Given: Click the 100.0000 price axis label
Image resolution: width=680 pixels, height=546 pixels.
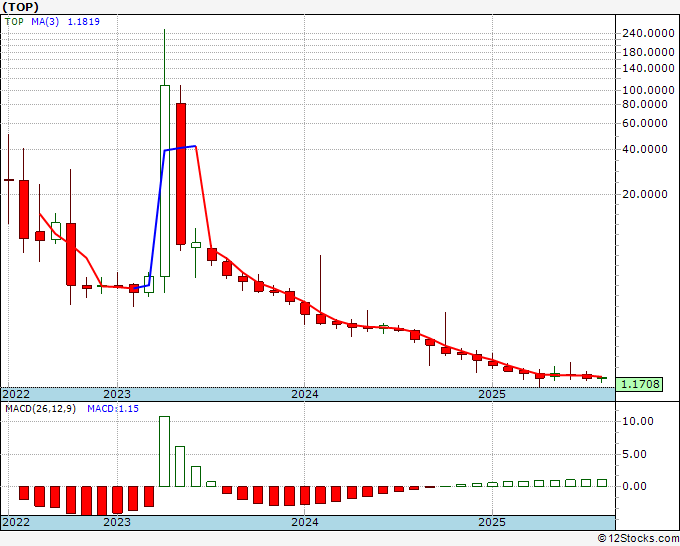Looking at the screenshot, I should (648, 90).
